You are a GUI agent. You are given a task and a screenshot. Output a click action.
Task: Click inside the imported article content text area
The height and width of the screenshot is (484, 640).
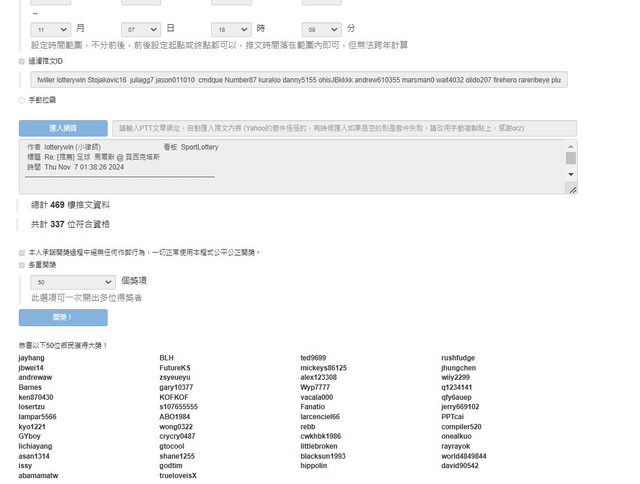coord(290,165)
